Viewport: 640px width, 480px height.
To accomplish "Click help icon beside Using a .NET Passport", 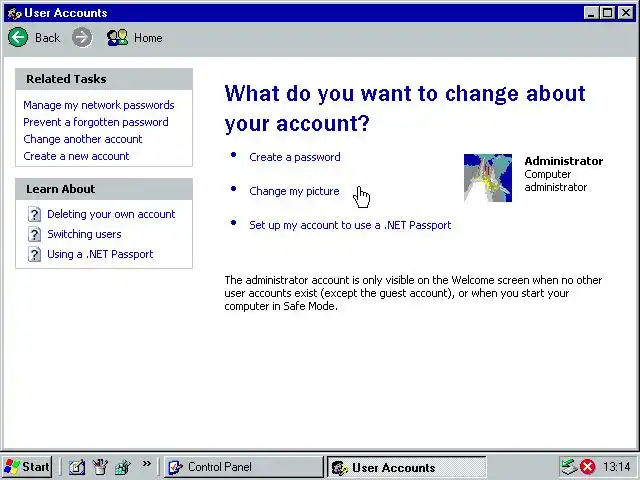I will pyautogui.click(x=34, y=254).
